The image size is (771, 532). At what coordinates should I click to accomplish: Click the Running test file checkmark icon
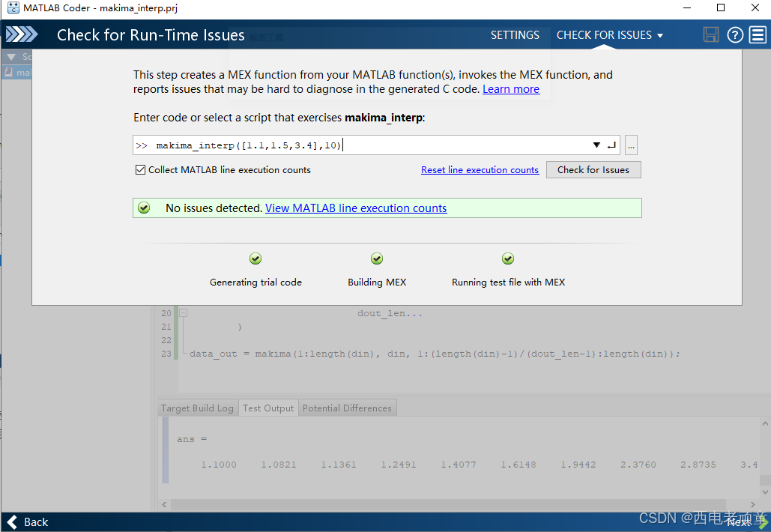point(508,259)
